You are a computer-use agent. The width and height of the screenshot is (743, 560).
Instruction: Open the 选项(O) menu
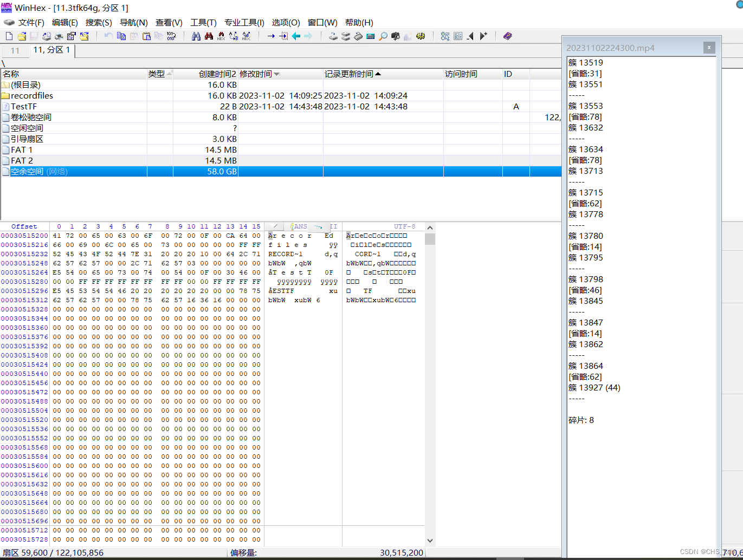click(286, 22)
